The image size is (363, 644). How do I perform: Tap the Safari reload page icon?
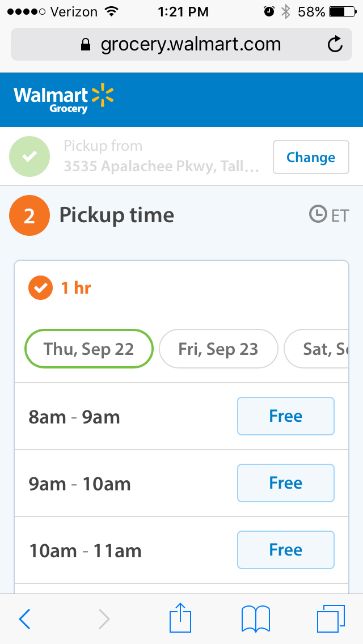(x=335, y=44)
